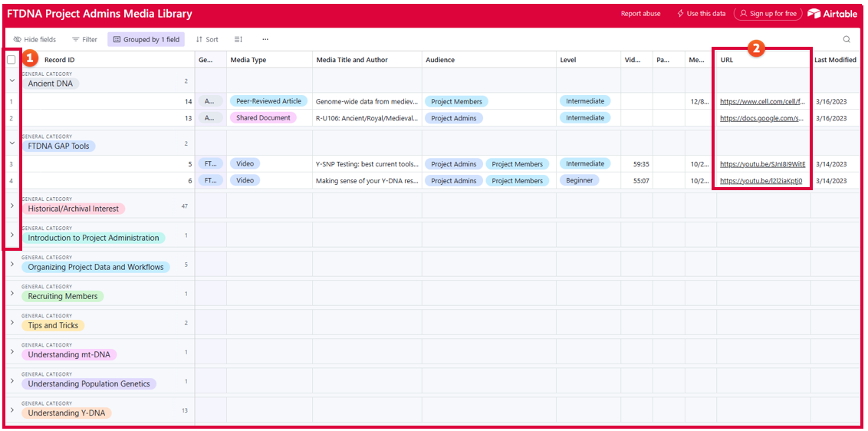Click the Beginner level tag
The image size is (868, 431).
579,180
